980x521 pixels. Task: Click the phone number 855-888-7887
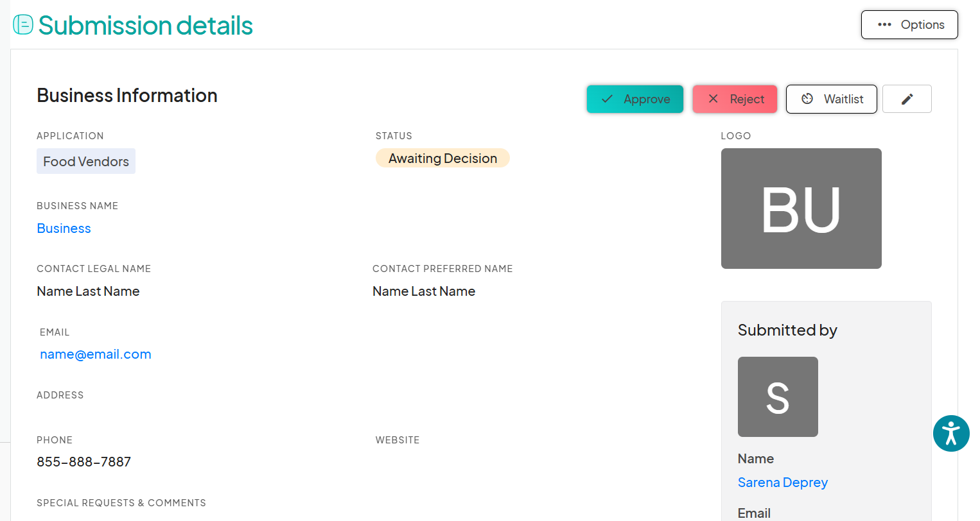84,462
